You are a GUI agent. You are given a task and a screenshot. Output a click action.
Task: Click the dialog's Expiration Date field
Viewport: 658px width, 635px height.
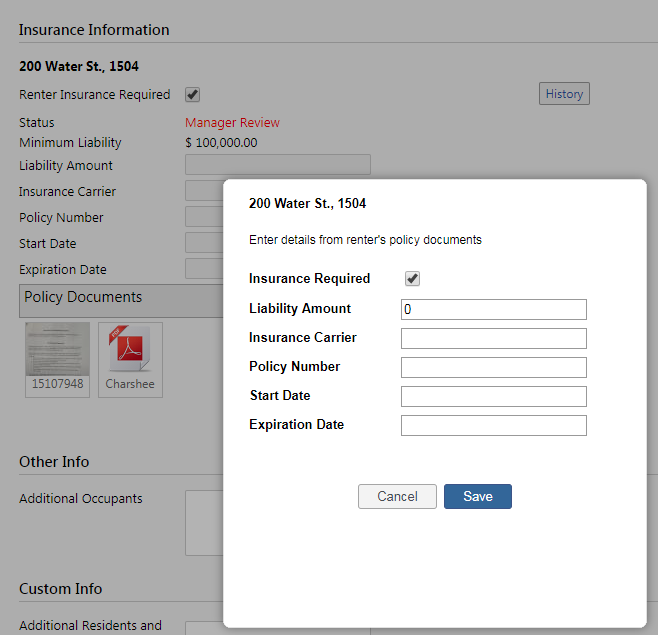point(493,426)
